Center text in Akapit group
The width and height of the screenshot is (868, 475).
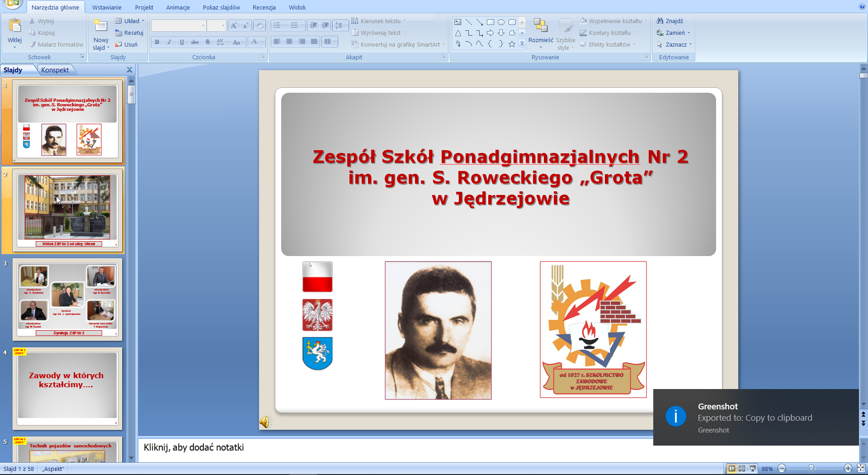[x=289, y=42]
